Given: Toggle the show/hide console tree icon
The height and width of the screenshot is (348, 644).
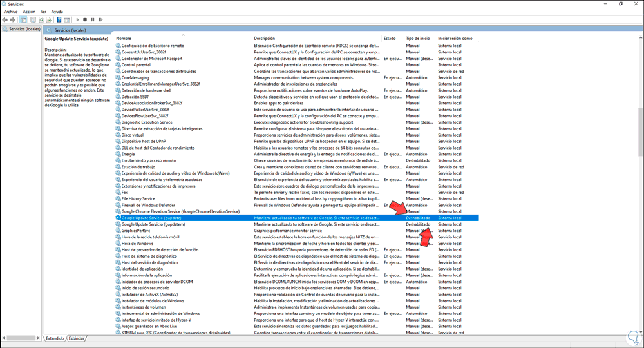Looking at the screenshot, I should pos(23,20).
